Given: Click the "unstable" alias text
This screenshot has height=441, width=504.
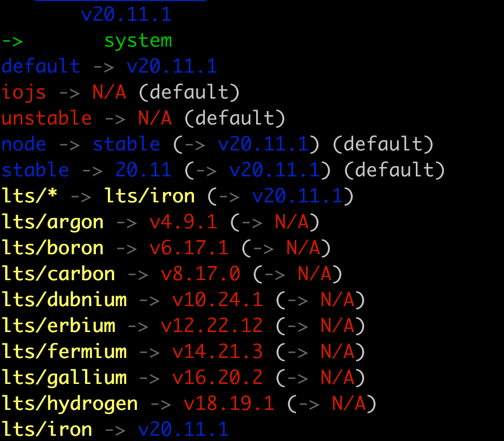Looking at the screenshot, I should 47,118.
